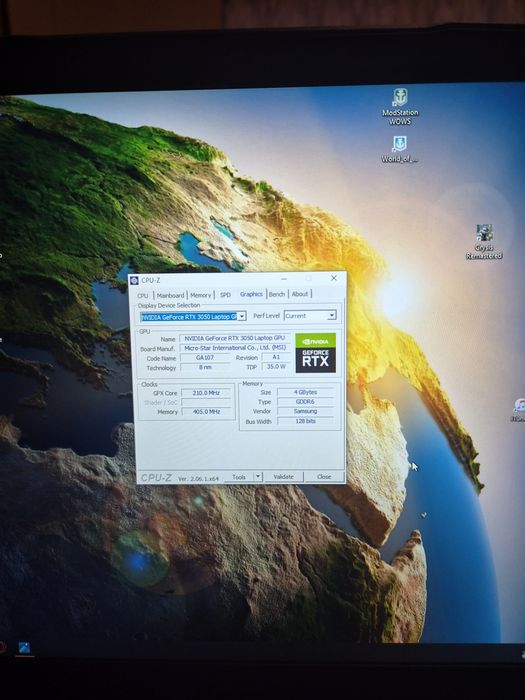Click the GPU Name field value

pyautogui.click(x=235, y=338)
